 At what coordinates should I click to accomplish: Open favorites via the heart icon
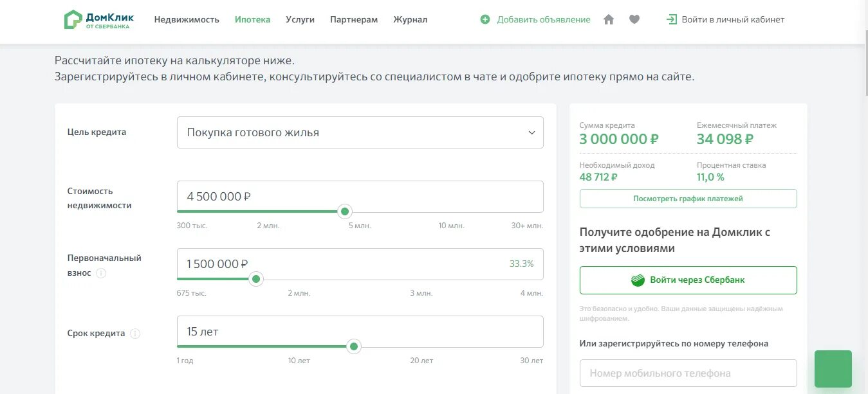[x=634, y=19]
